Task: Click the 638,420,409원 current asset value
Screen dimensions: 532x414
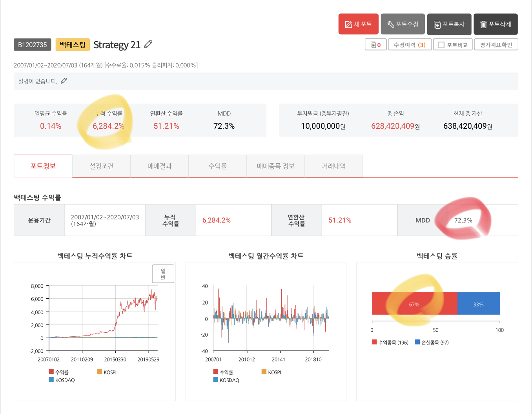Action: (x=468, y=126)
